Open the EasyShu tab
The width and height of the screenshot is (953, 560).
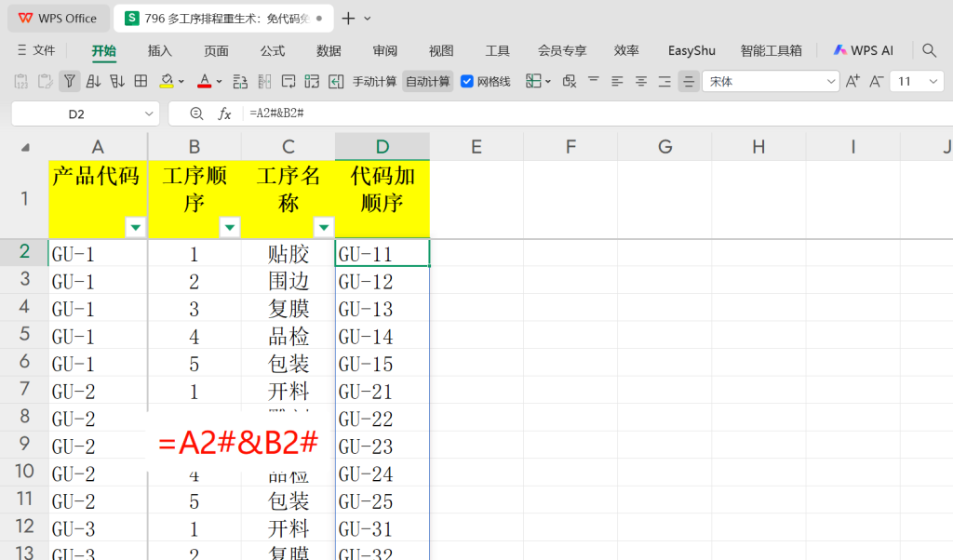691,51
